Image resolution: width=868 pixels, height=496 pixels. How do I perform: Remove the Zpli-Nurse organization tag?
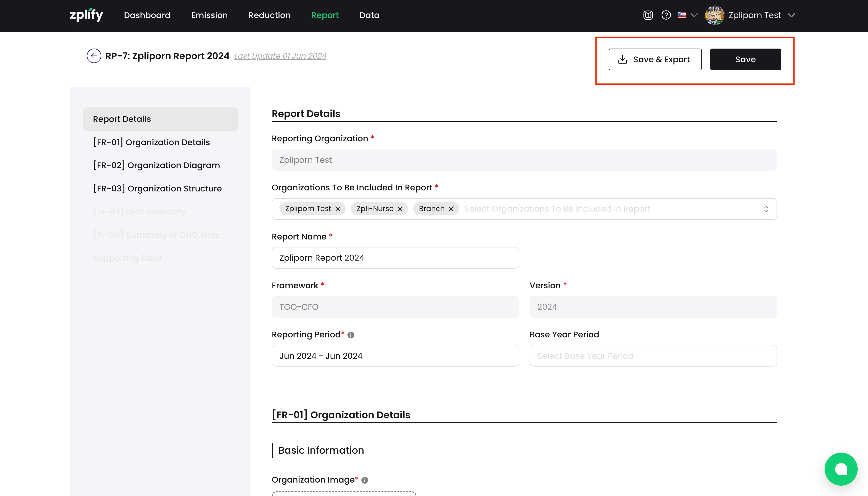pos(400,209)
